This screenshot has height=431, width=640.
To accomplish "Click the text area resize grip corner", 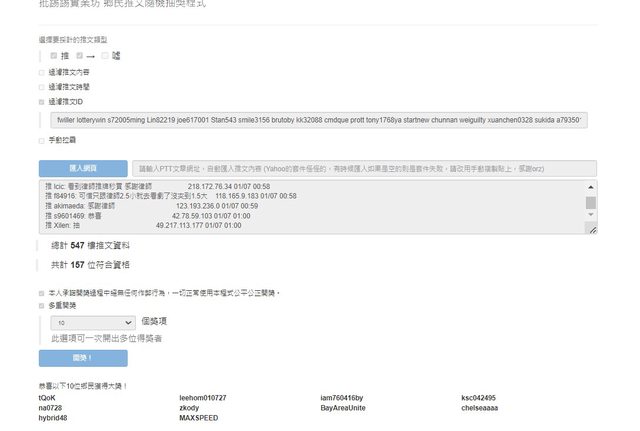I will (x=593, y=230).
